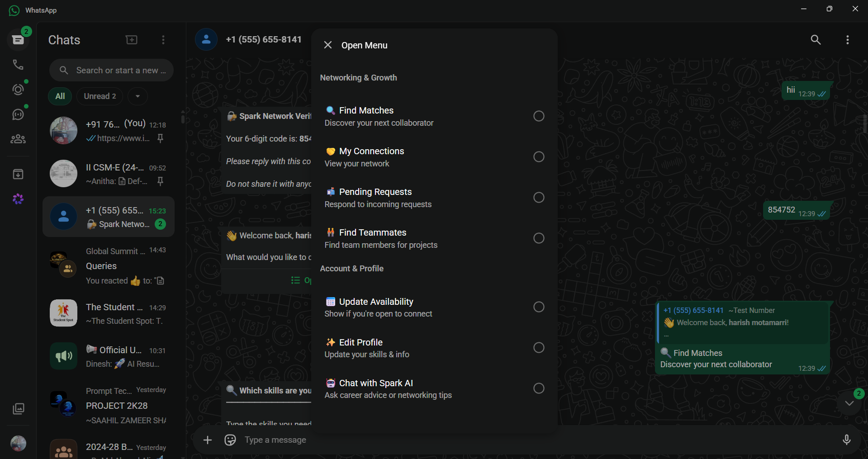The width and height of the screenshot is (868, 459).
Task: Expand the chat filter dropdown arrow
Action: pyautogui.click(x=138, y=96)
